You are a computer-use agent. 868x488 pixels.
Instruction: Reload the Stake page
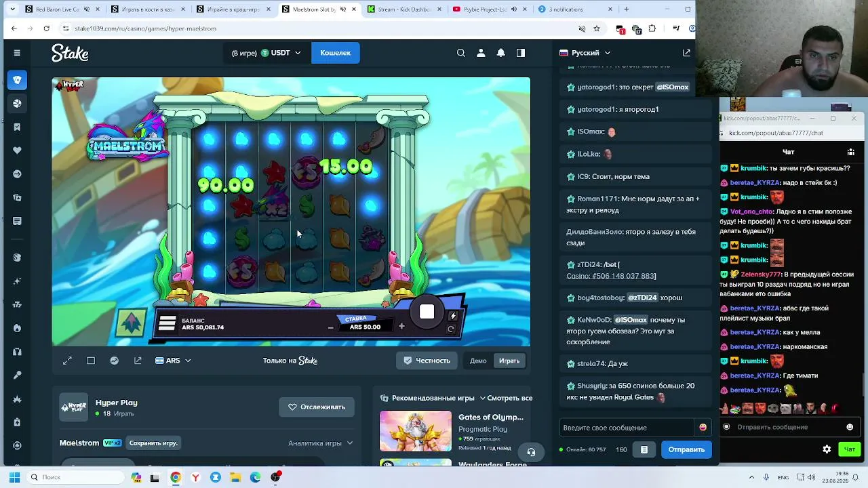(x=46, y=28)
